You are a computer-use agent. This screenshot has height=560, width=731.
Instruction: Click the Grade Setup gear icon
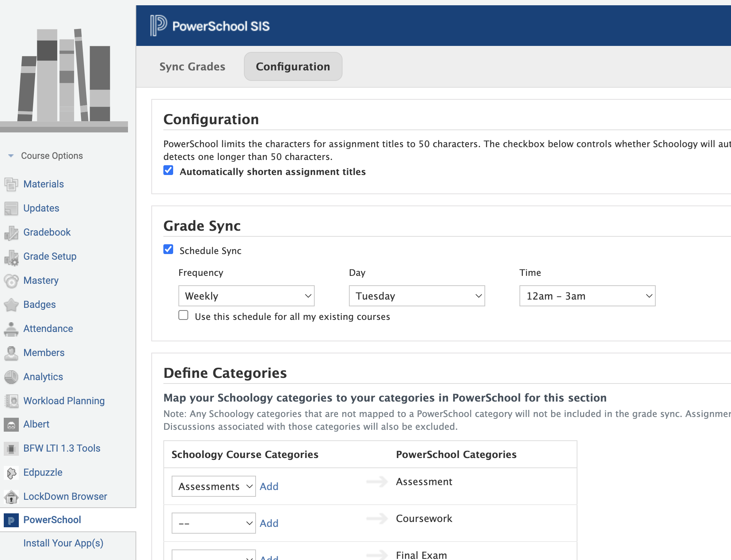coord(11,257)
